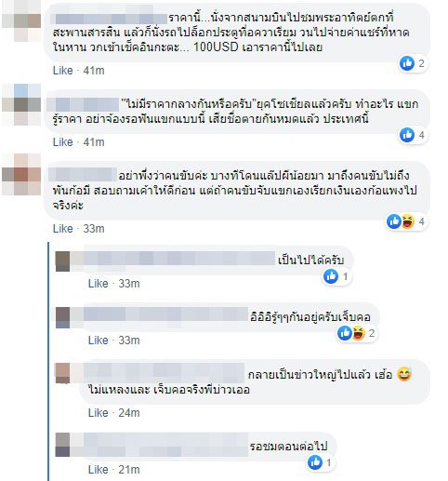Click the blurred author name on เป็นไปได้ครับ reply
Screen dimensions: 448x481
pos(179,259)
